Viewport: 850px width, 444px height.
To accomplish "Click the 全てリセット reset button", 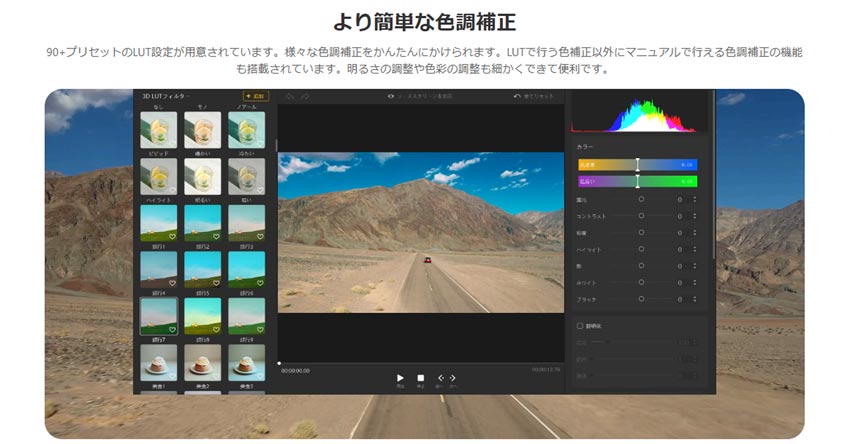I will pyautogui.click(x=532, y=96).
